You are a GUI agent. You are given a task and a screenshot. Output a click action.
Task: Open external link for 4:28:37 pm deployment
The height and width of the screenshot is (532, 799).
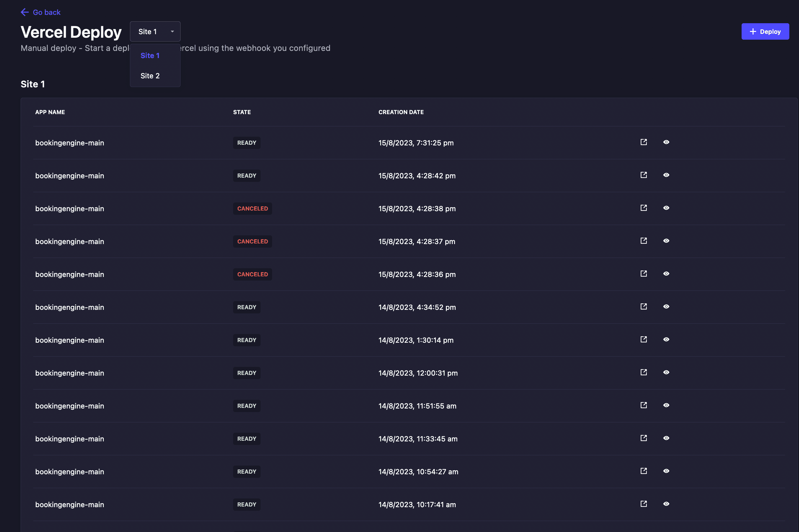coord(644,241)
